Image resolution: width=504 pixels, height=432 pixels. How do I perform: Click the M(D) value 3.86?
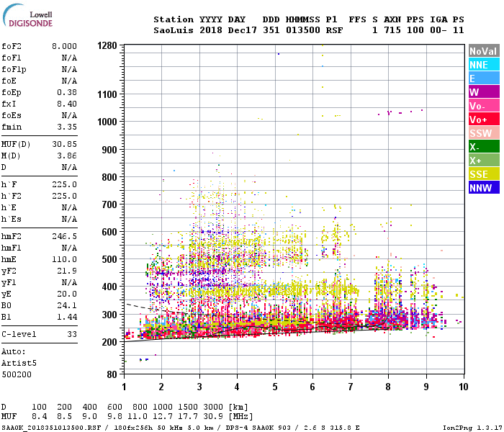(67, 156)
